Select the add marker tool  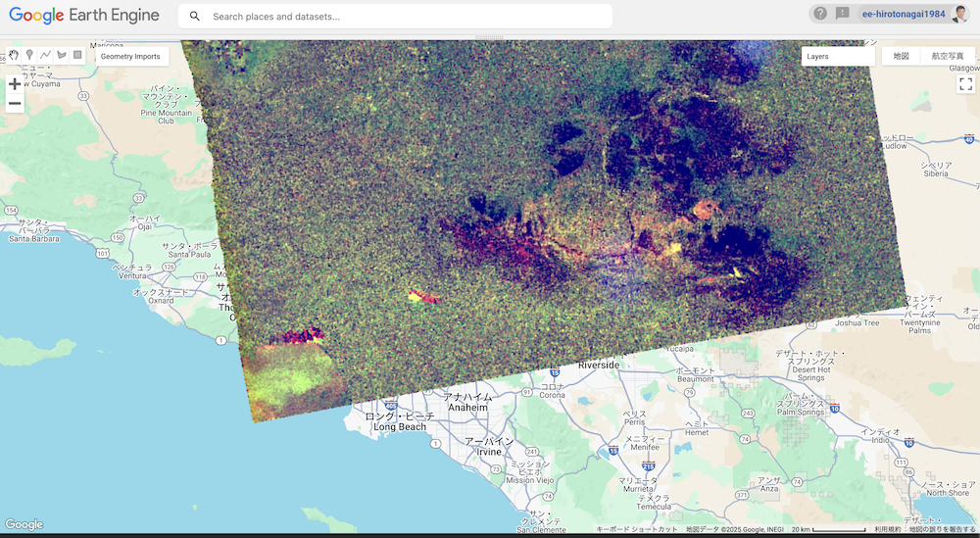[x=29, y=55]
